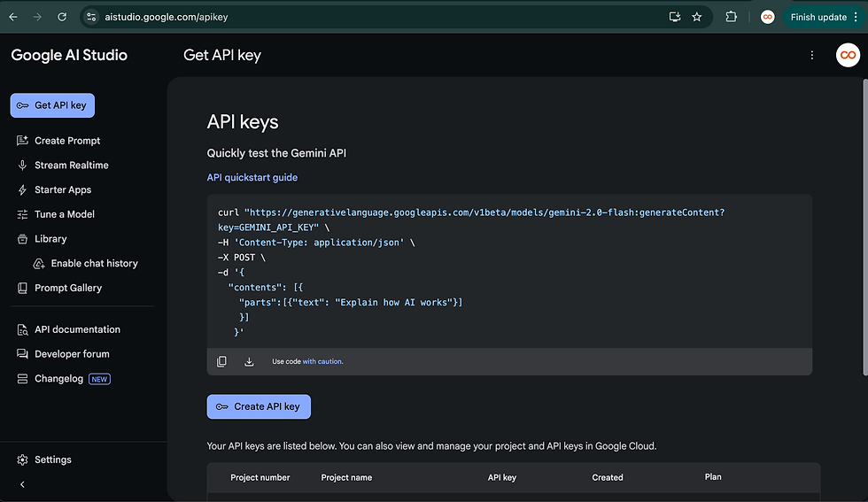
Task: Click the browser forward arrow
Action: coord(37,17)
